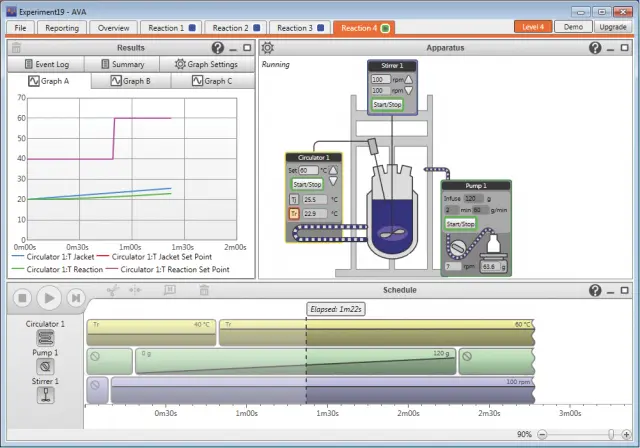Screen dimensions: 640x448
Task: Click Pump 1 g/min rate field
Action: [480, 210]
